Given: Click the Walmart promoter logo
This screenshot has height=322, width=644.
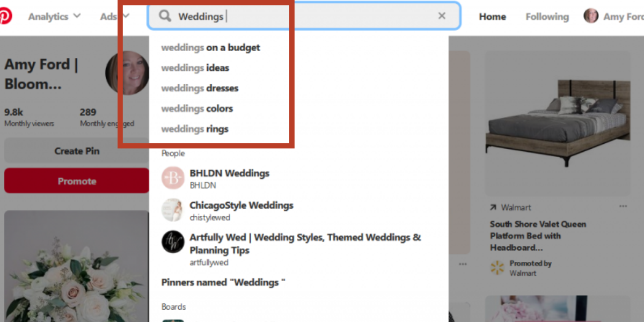Looking at the screenshot, I should (x=497, y=268).
